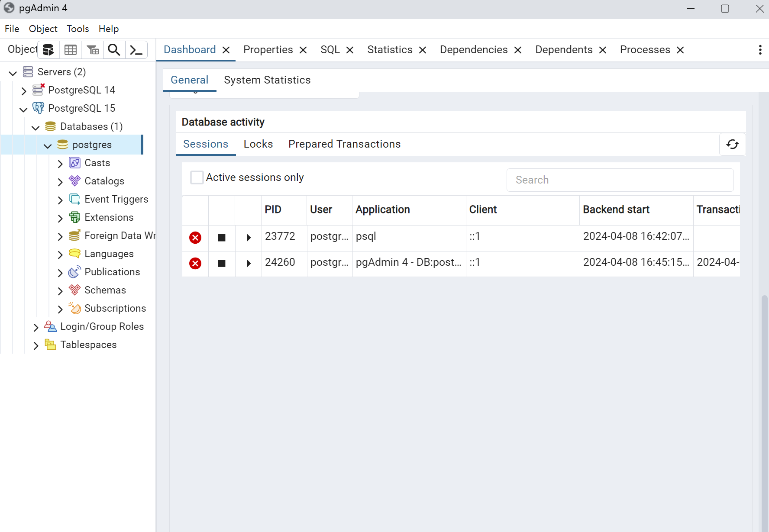Launch the PSQL Tool terminal icon
Viewport: 769px width, 532px height.
pyautogui.click(x=136, y=50)
